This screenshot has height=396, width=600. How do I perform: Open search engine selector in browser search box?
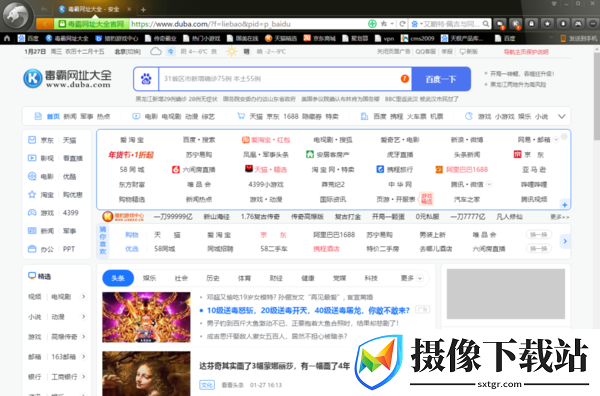tap(416, 24)
